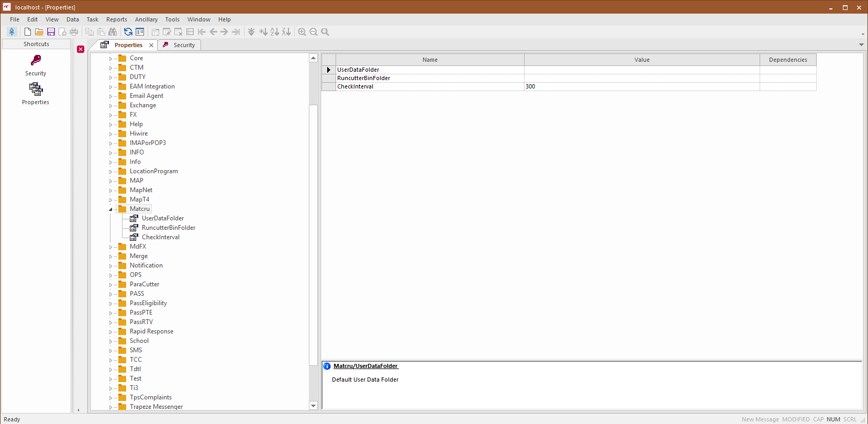This screenshot has height=424, width=868.
Task: Open the Ancillary menu
Action: click(146, 19)
